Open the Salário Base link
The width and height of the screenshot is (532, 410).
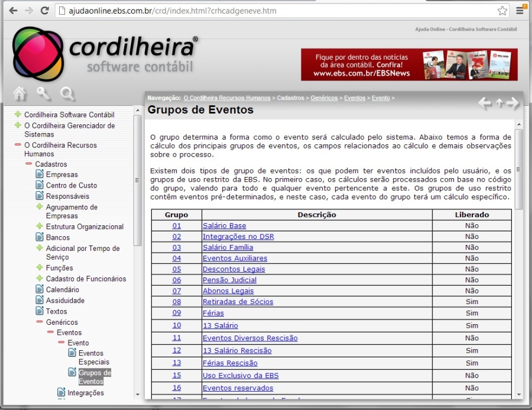tap(224, 225)
